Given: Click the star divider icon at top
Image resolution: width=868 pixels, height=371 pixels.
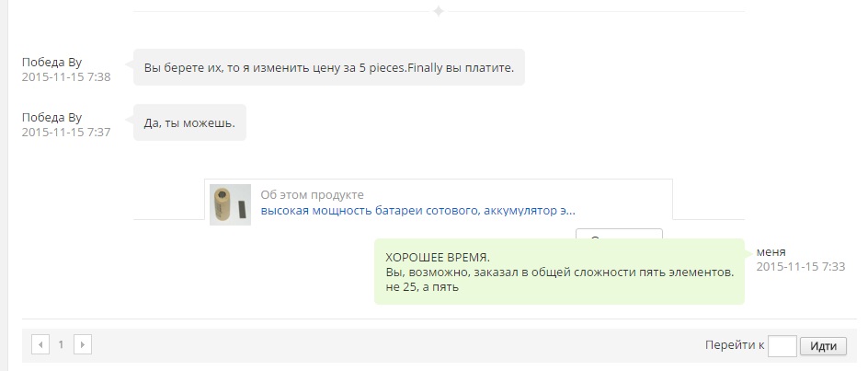Looking at the screenshot, I should coord(439,11).
